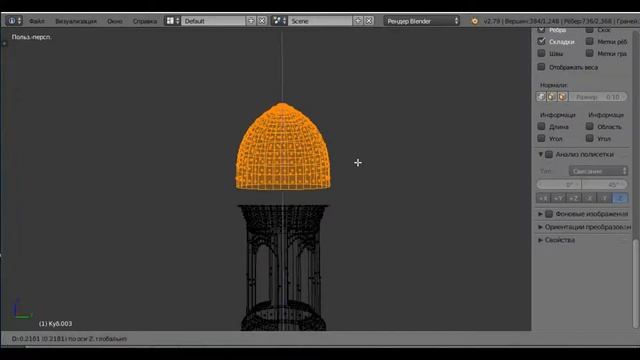Toggle the Складки checkbox
Viewport: 640px width, 360px height.
click(542, 41)
